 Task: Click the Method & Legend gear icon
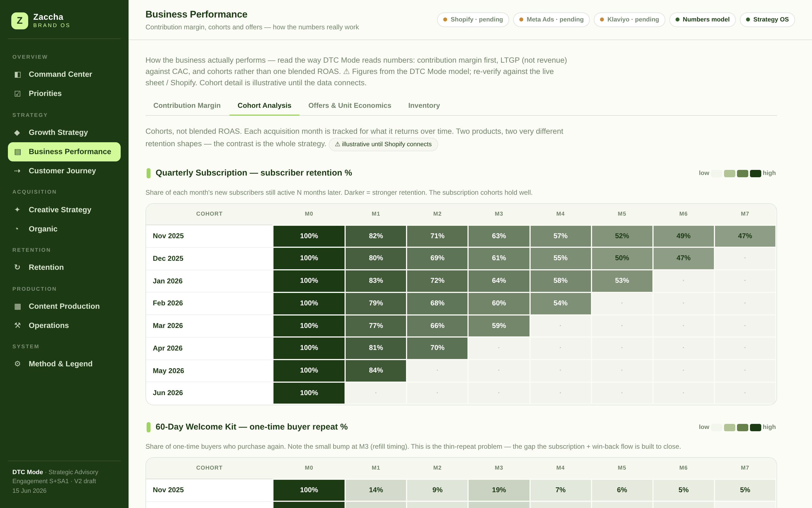[x=17, y=364]
